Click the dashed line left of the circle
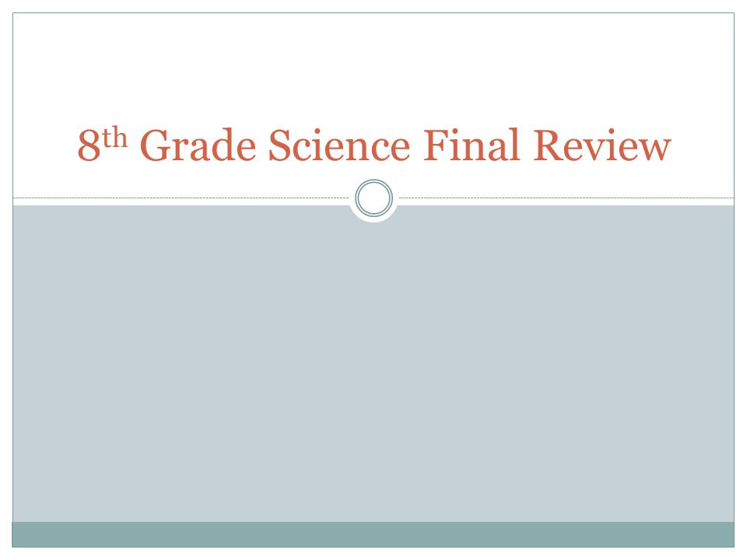The image size is (747, 560). click(181, 198)
